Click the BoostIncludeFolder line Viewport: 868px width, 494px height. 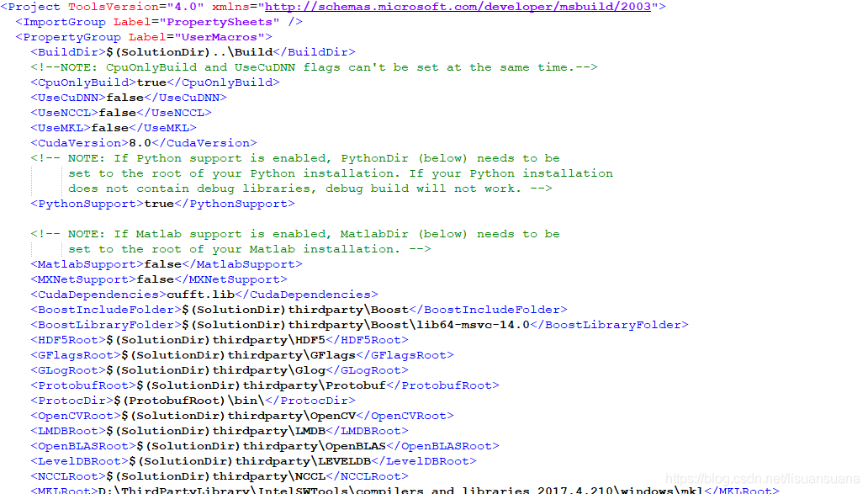pyautogui.click(x=299, y=311)
